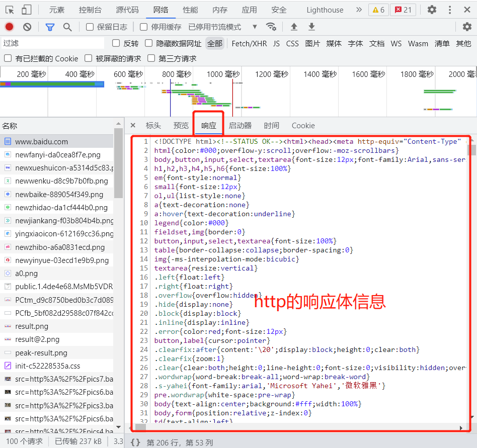Activate the inspect element picker icon

10,10
